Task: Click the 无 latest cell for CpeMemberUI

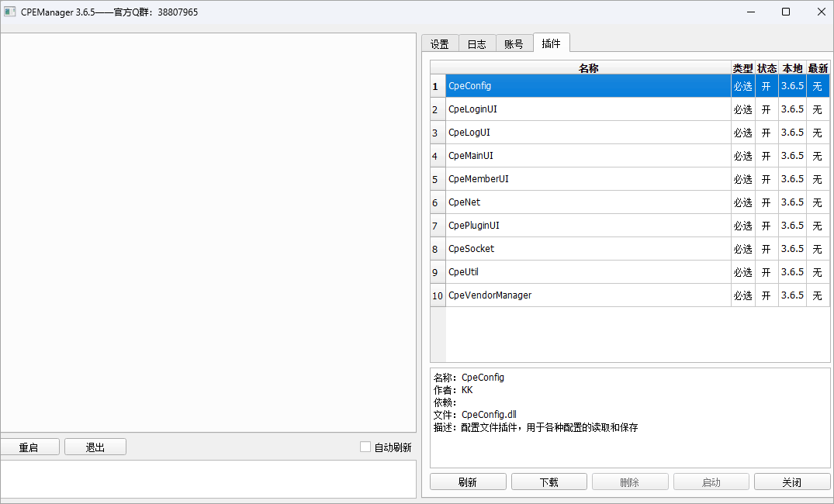Action: 818,179
